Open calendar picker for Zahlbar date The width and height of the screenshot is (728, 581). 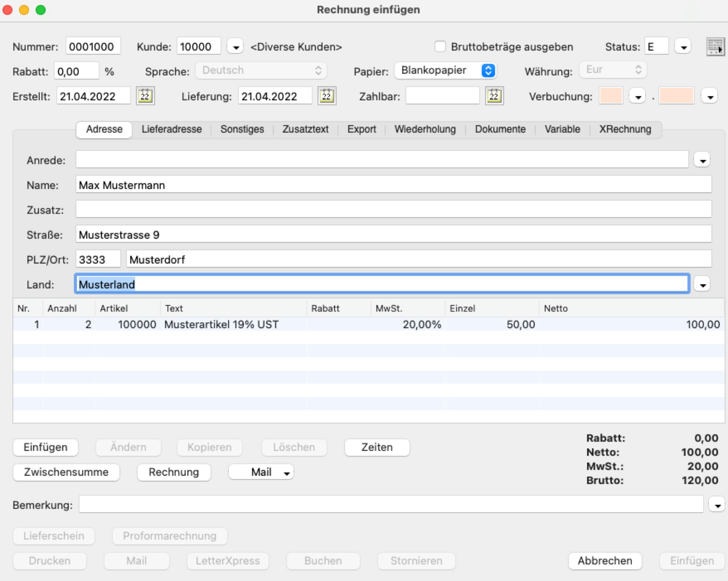494,96
